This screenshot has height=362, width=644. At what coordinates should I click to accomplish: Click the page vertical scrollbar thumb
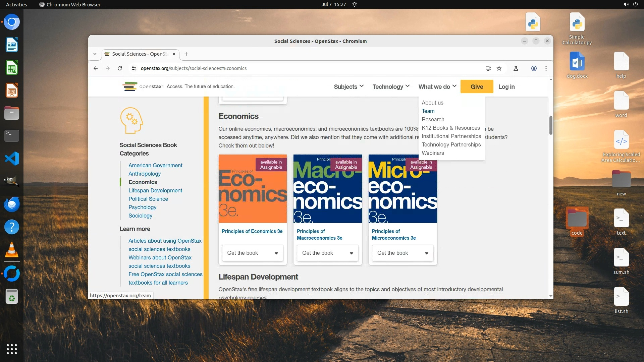pos(550,125)
